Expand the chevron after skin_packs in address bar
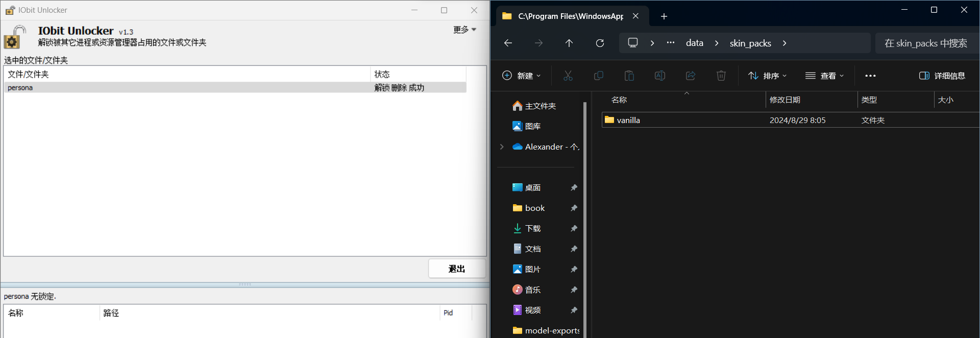Viewport: 980px width, 338px height. (785, 43)
